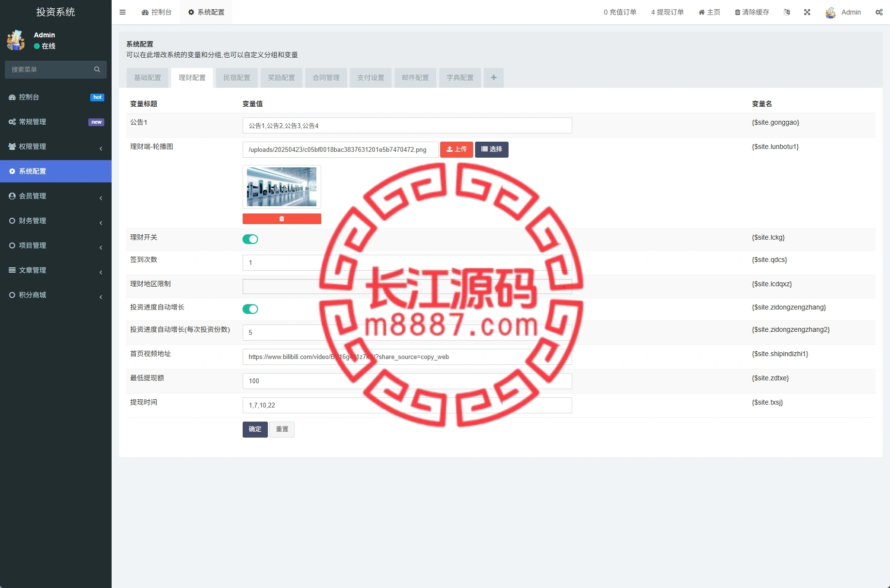Open 控制台 in the sidebar
The height and width of the screenshot is (588, 890).
click(56, 97)
